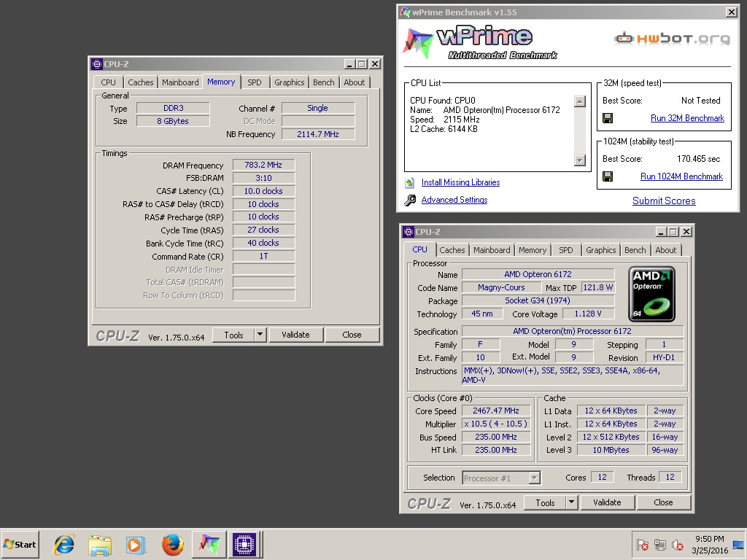747x560 pixels.
Task: Click Tools button in Memory window
Action: tap(233, 335)
